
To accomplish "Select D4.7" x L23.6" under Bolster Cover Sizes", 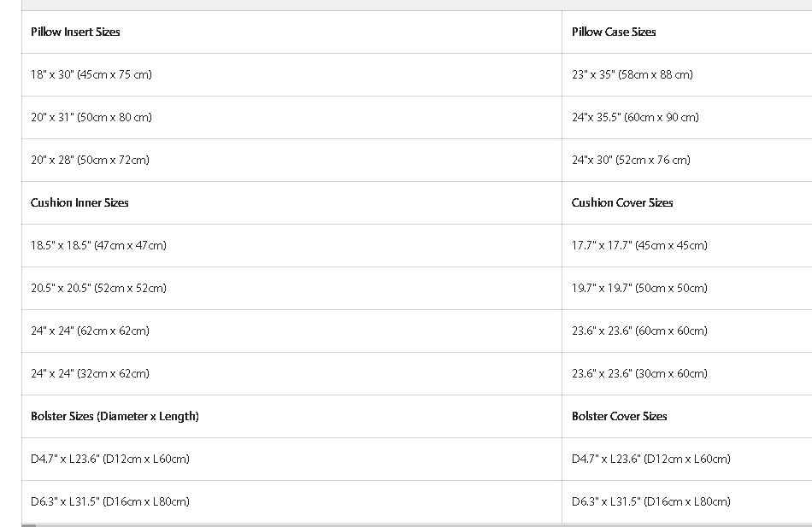I will coord(651,459).
